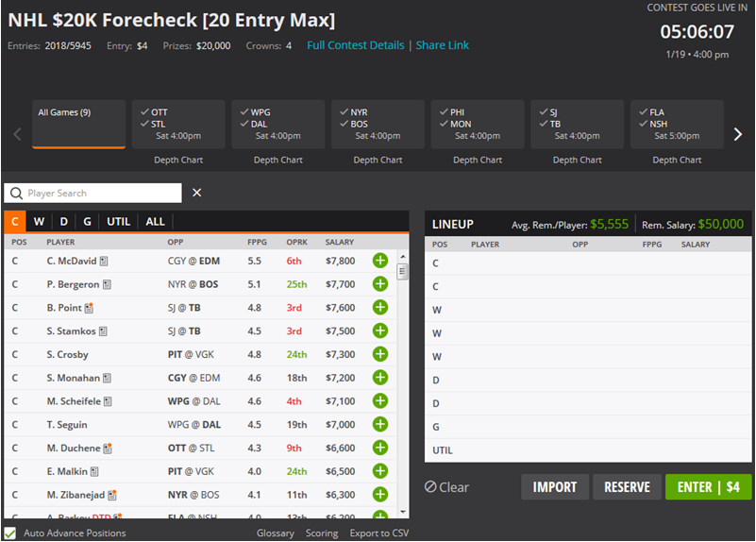Click the green plus beside P. Bergeron
Image resolution: width=756 pixels, height=542 pixels.
point(380,284)
